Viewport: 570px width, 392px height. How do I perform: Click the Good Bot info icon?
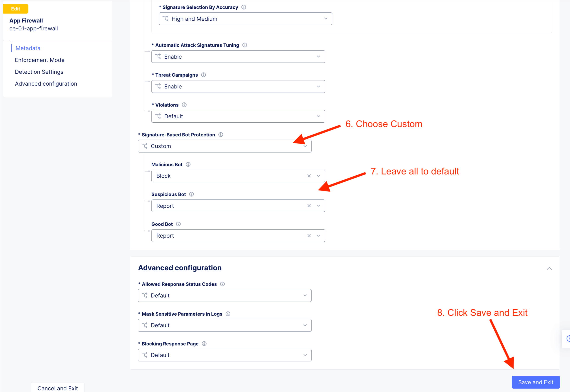tap(178, 224)
